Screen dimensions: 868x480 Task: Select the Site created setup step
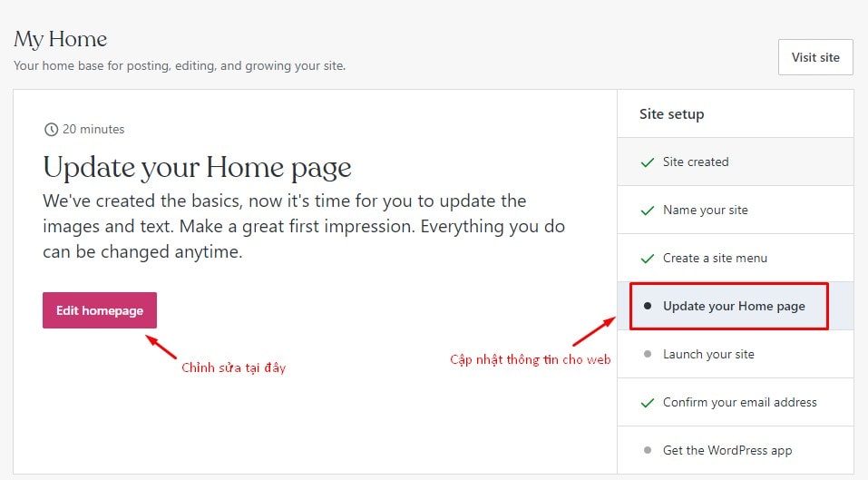click(696, 162)
